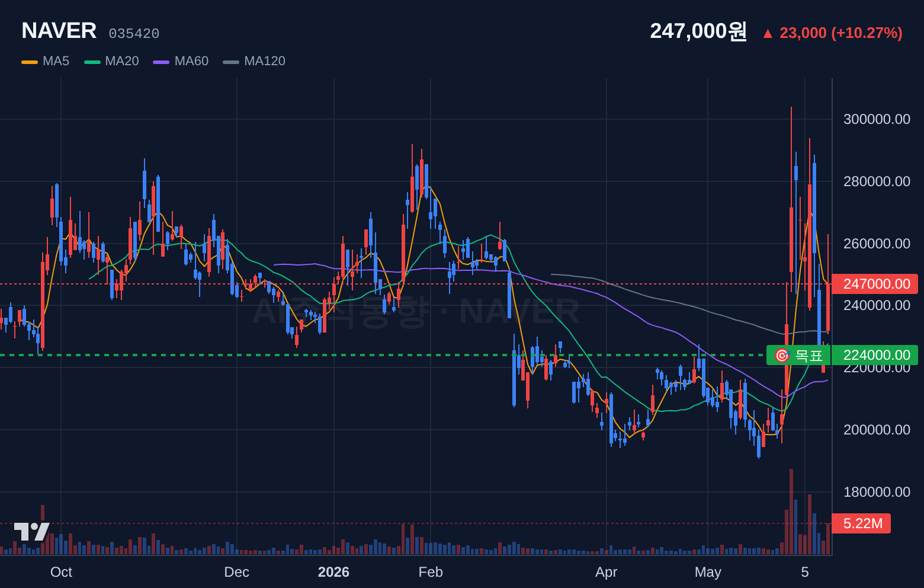924x588 pixels.
Task: Click the green 224000.00 target price tag
Action: (875, 355)
